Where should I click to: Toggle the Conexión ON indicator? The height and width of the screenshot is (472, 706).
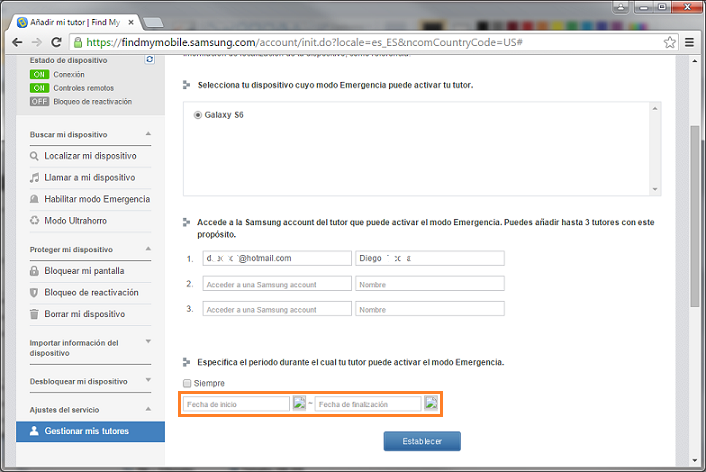(x=39, y=74)
